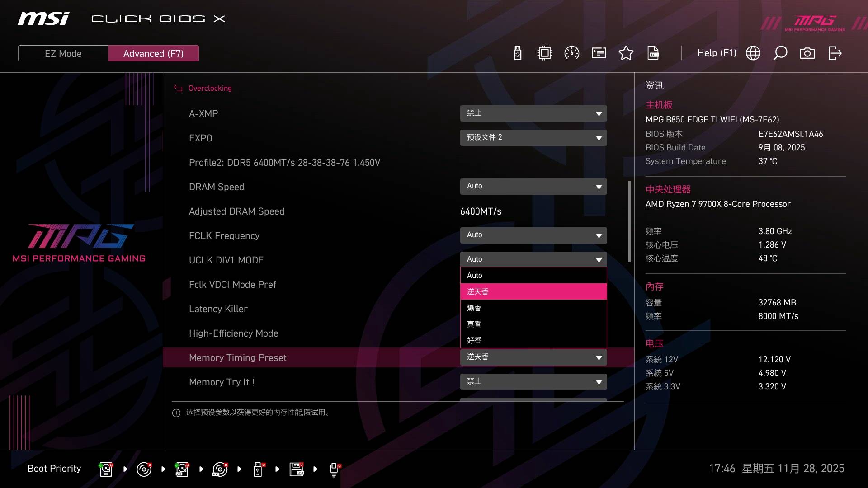Select the Advanced (F7) tab
Image resolution: width=868 pixels, height=488 pixels.
coord(154,53)
